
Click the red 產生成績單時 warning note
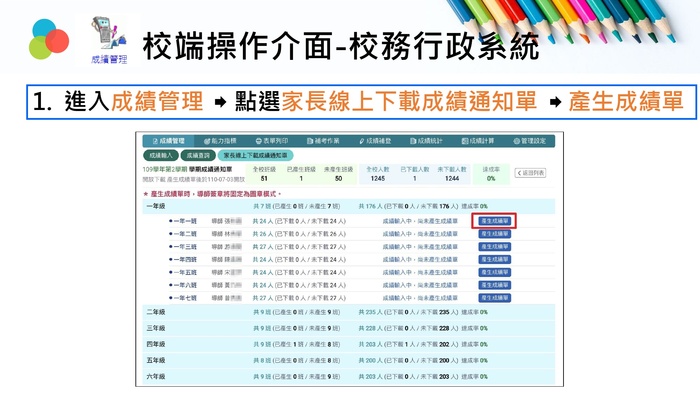pyautogui.click(x=212, y=194)
